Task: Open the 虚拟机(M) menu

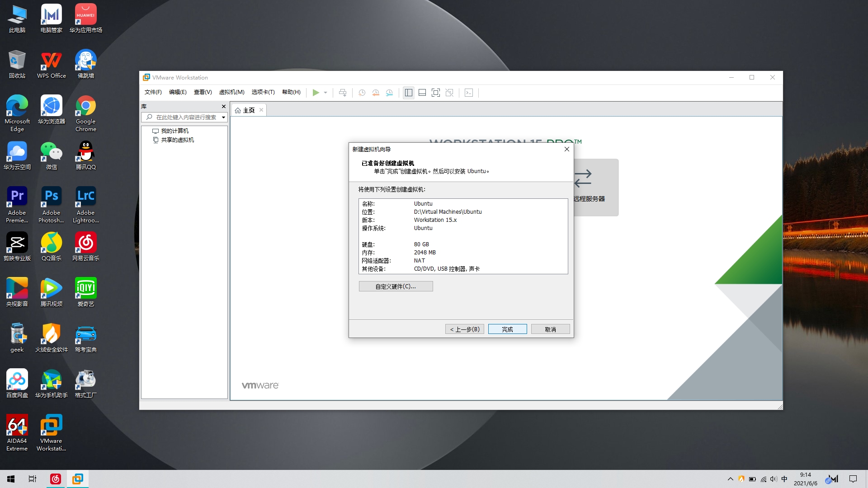Action: (x=232, y=92)
